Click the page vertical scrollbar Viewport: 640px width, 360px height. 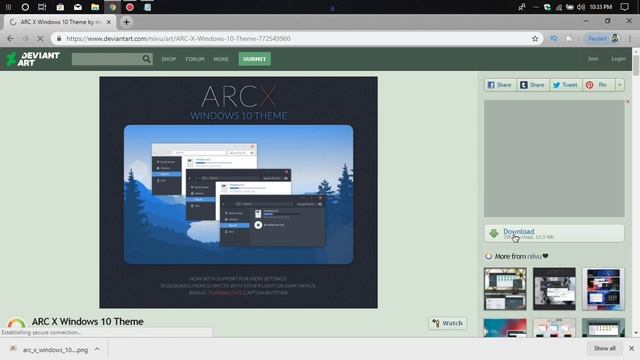[x=636, y=65]
